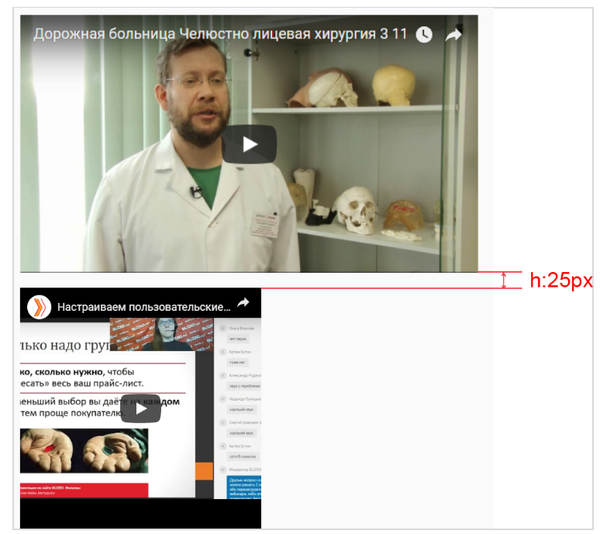This screenshot has width=600, height=534.
Task: Click the chat messages list in second video
Action: (x=238, y=400)
